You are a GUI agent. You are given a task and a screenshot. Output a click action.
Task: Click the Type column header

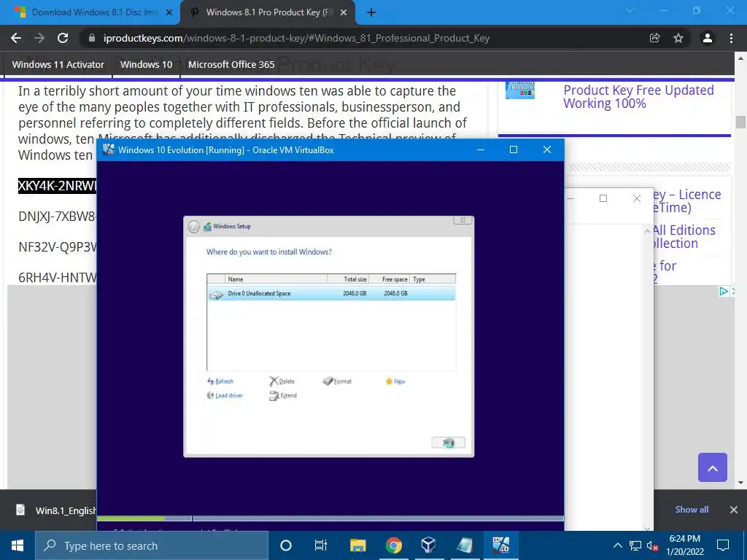click(x=433, y=279)
